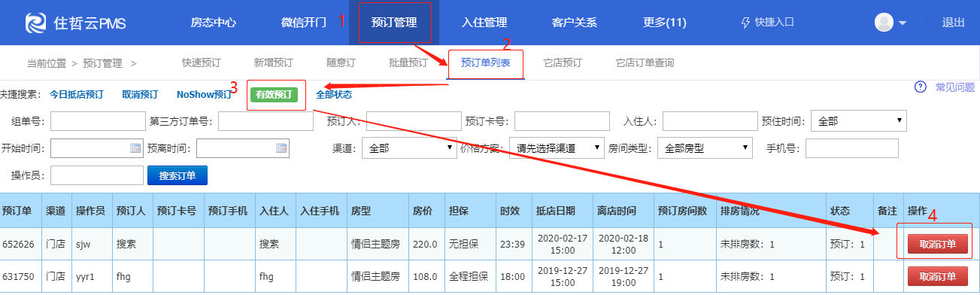This screenshot has width=980, height=295.
Task: Switch to the 预订单列表 tab
Action: point(486,63)
